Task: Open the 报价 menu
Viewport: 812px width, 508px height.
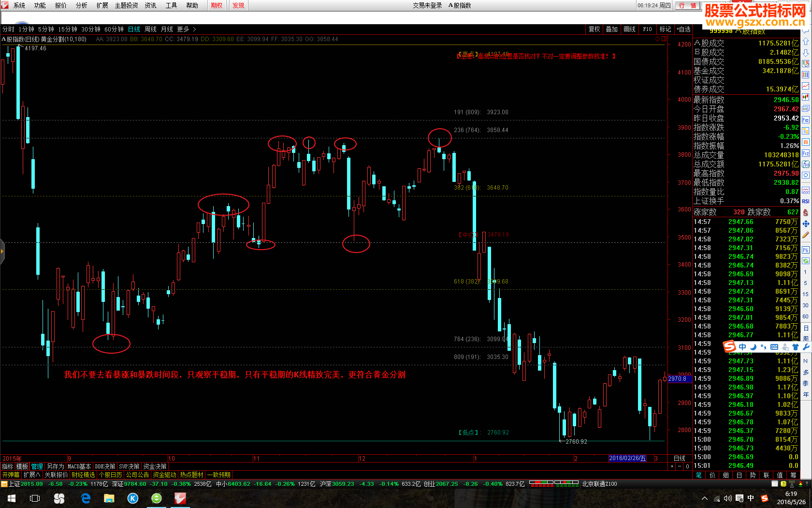Action: click(61, 5)
